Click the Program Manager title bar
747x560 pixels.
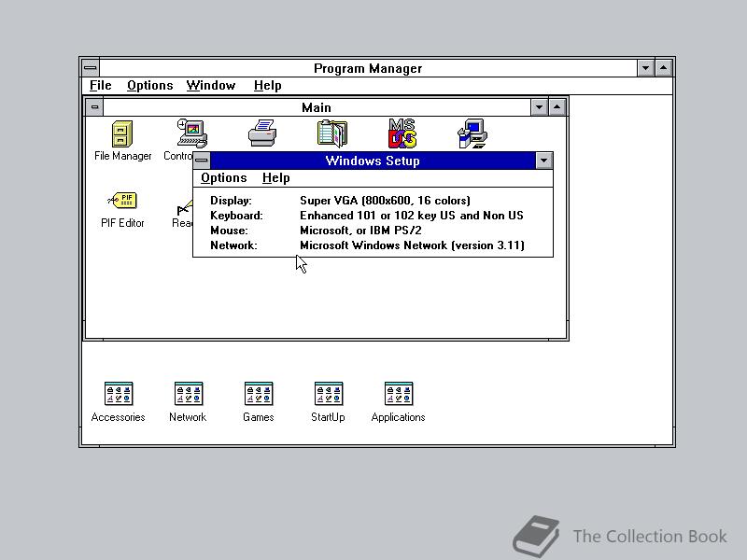click(x=368, y=68)
